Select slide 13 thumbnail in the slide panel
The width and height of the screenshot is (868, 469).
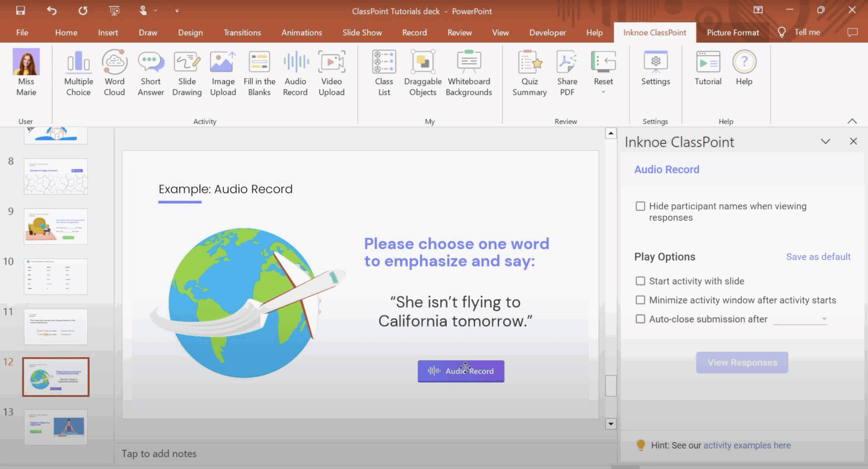point(55,427)
